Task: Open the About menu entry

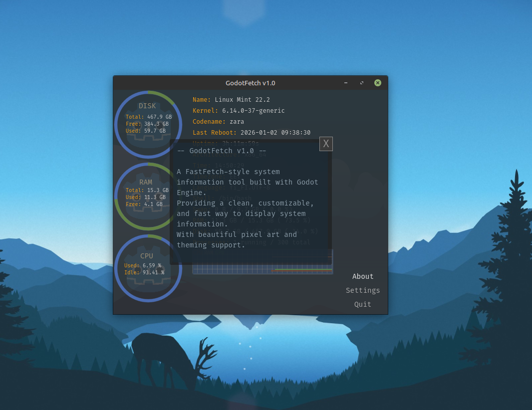Action: point(363,276)
